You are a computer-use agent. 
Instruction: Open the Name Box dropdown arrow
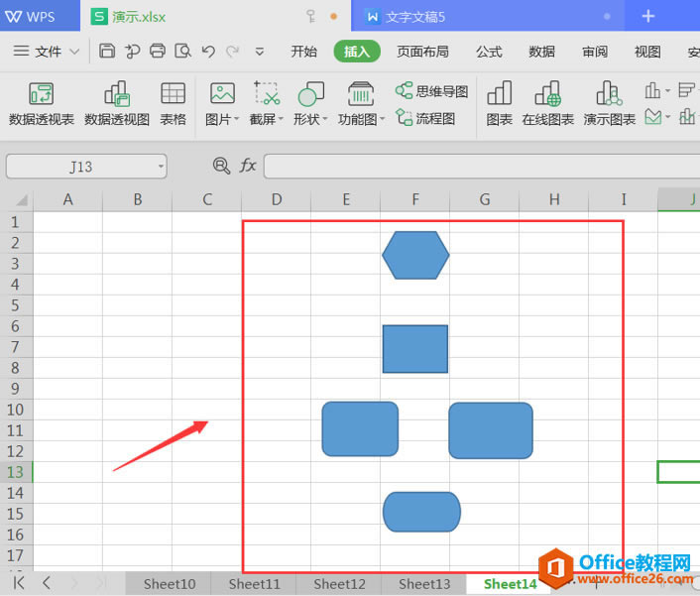click(161, 167)
